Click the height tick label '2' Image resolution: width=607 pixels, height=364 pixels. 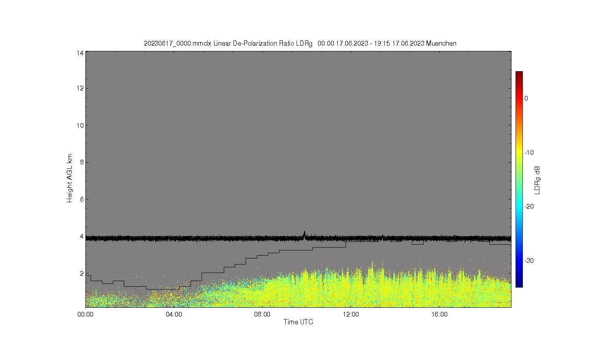(x=82, y=273)
